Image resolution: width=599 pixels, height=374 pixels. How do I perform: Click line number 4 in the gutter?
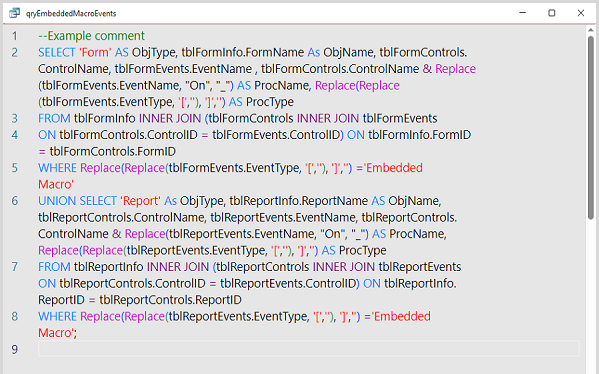point(15,135)
